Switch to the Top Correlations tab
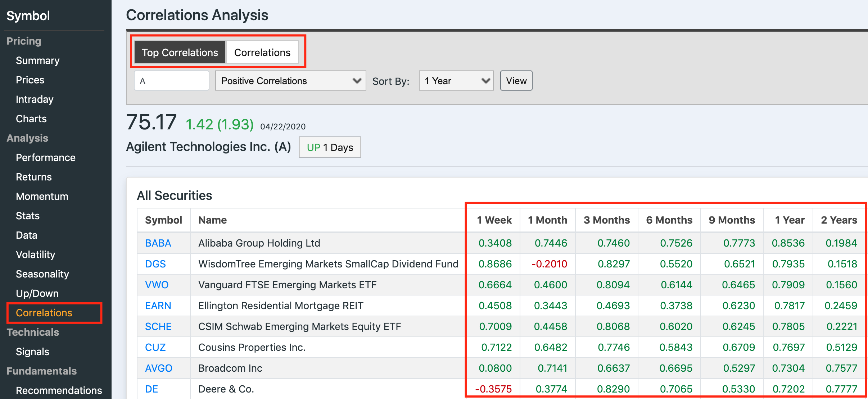868x399 pixels. point(180,52)
